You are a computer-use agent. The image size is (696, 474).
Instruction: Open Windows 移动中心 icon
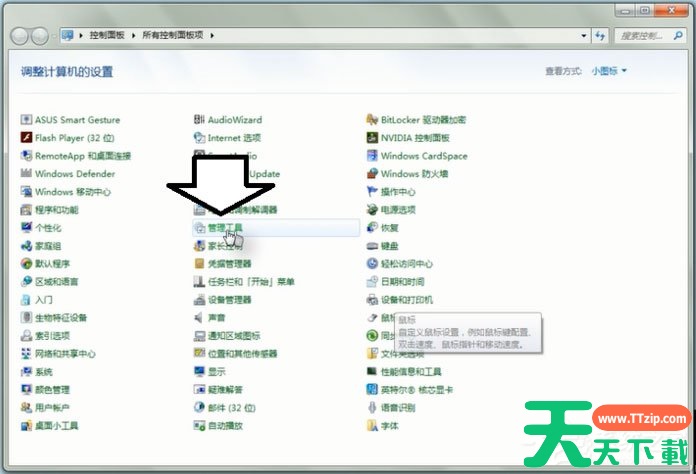[27, 192]
